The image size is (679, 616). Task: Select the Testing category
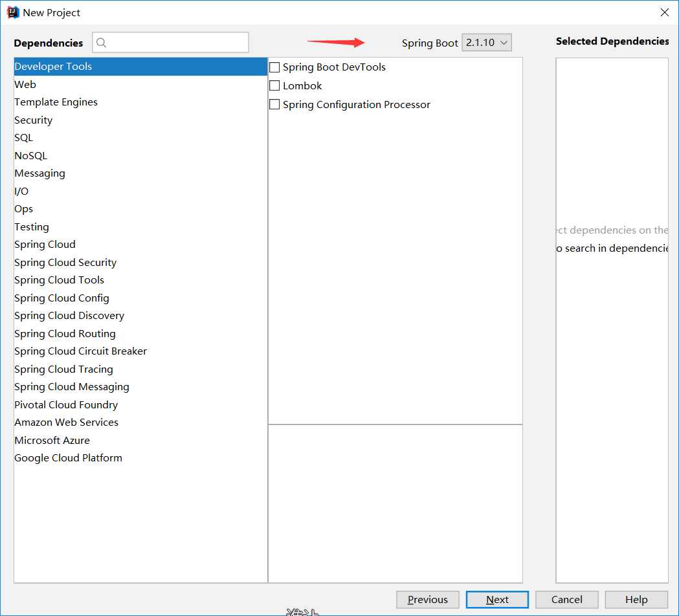click(140, 227)
